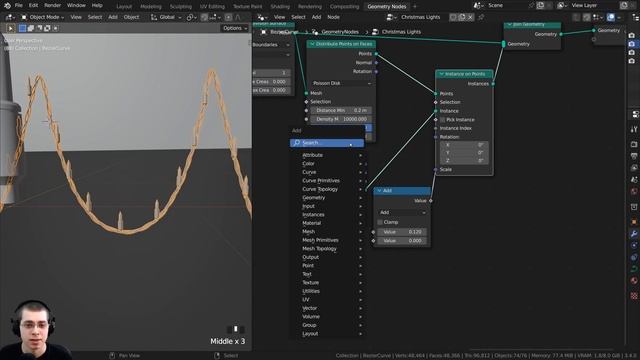The image size is (640, 360).
Task: Click the viewport Object header button
Action: click(131, 17)
